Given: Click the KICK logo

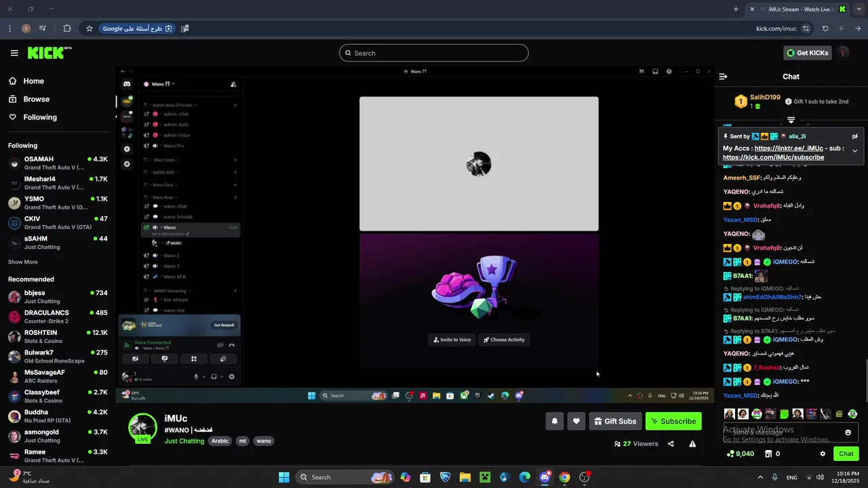Looking at the screenshot, I should [x=49, y=53].
